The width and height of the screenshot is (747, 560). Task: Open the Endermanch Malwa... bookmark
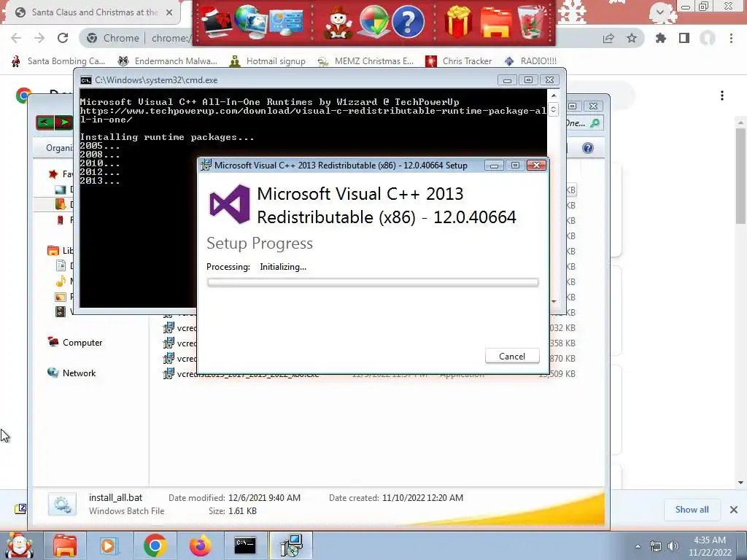click(167, 61)
